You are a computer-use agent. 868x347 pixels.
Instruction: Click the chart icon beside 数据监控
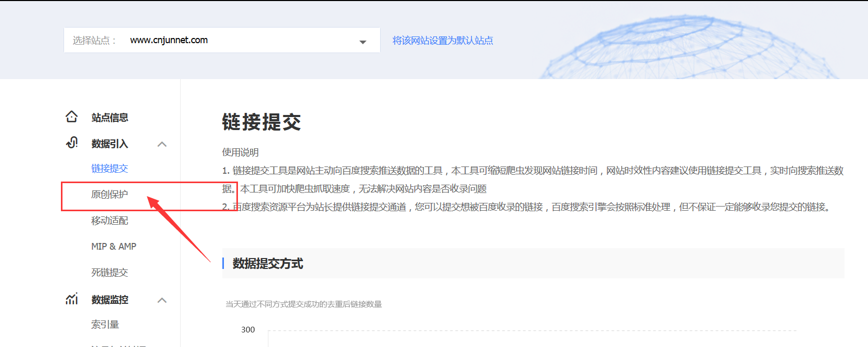tap(72, 299)
